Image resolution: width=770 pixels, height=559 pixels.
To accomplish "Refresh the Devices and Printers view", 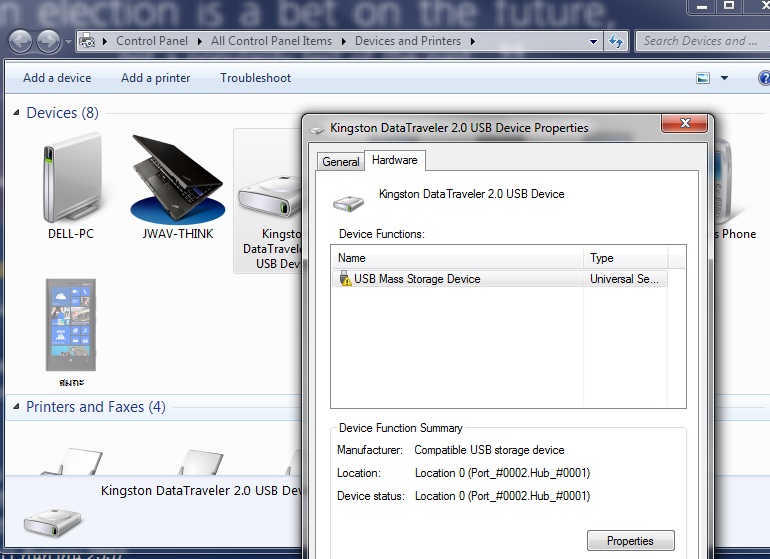I will click(x=615, y=41).
